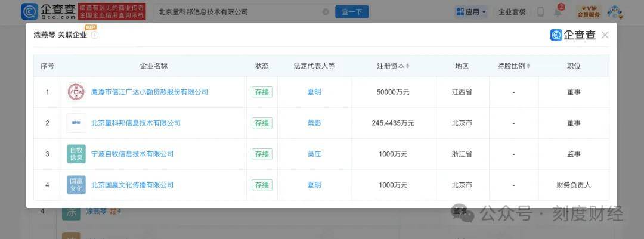Click the user avatar in header
644x239 pixels.
tap(615, 12)
